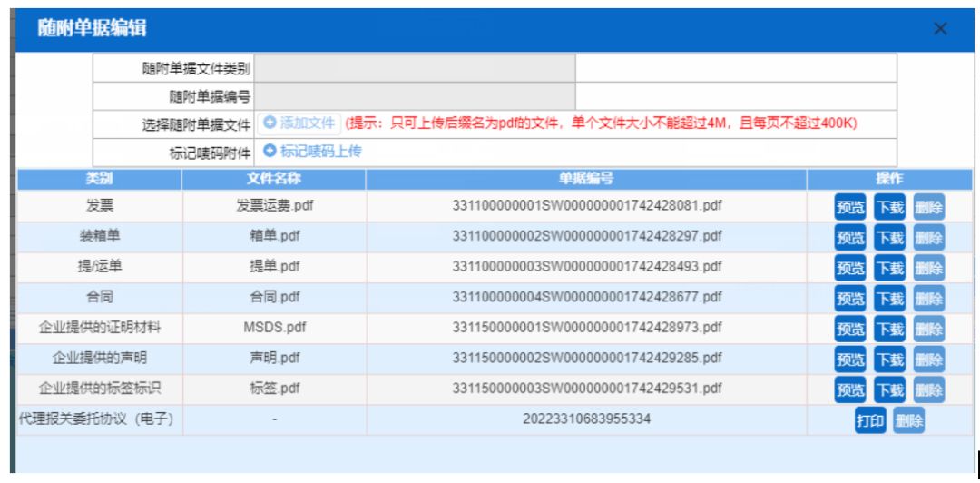Click the 文件名称 column header
The image size is (980, 483).
[274, 179]
